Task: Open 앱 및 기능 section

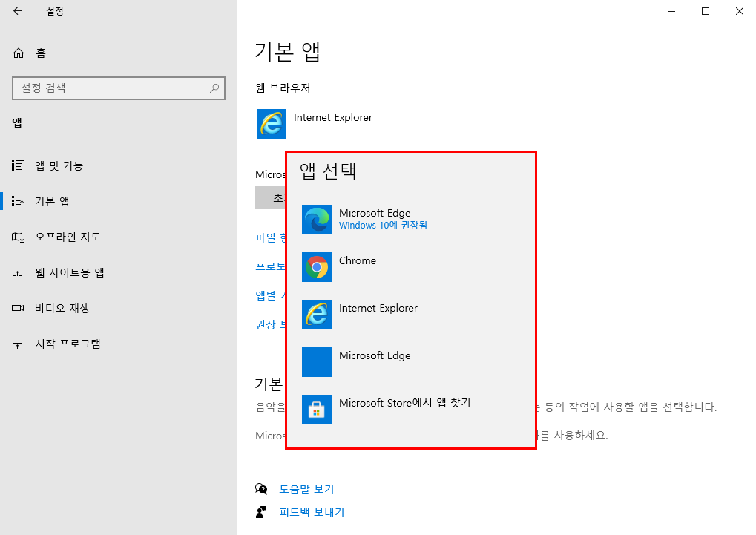Action: [47, 165]
